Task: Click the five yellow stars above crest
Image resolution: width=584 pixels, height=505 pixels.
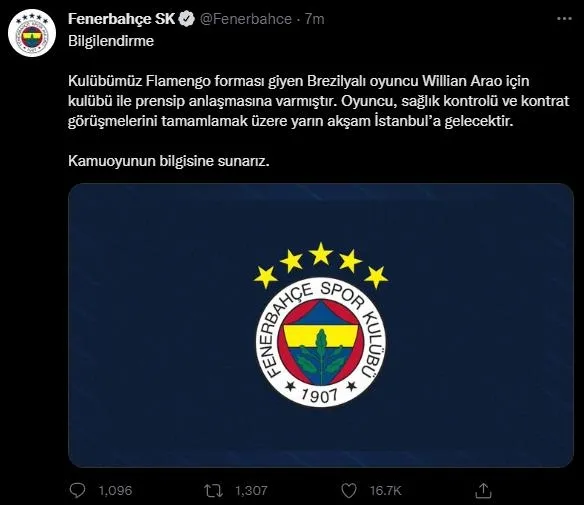Action: pyautogui.click(x=321, y=265)
